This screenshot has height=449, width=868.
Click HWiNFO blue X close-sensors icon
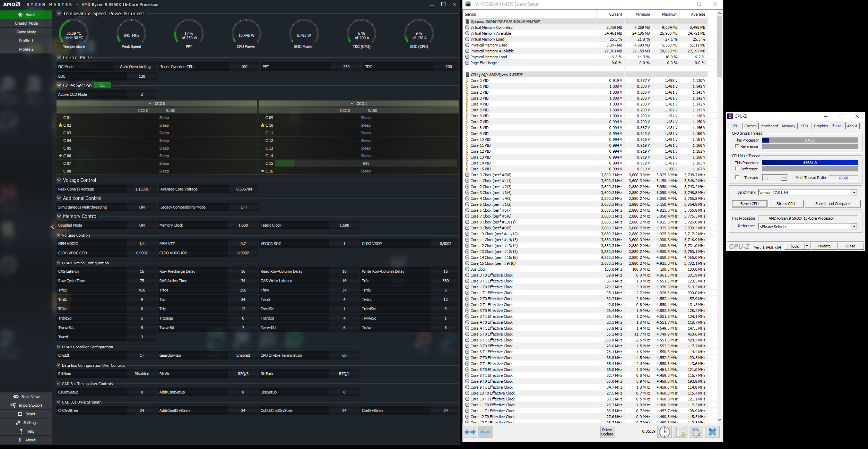tap(712, 432)
